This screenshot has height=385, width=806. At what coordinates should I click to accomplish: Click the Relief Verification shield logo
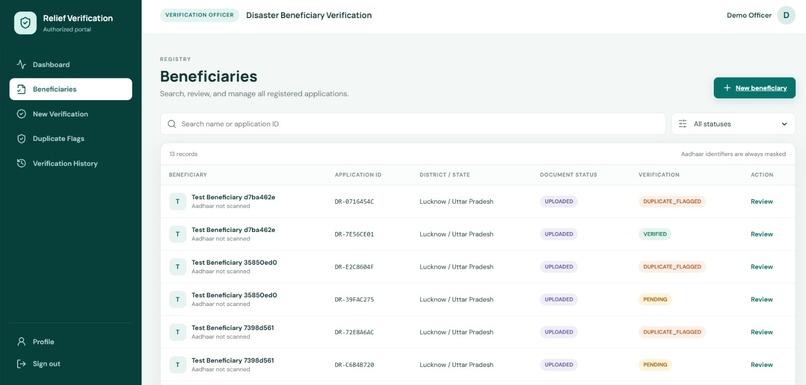[x=25, y=23]
